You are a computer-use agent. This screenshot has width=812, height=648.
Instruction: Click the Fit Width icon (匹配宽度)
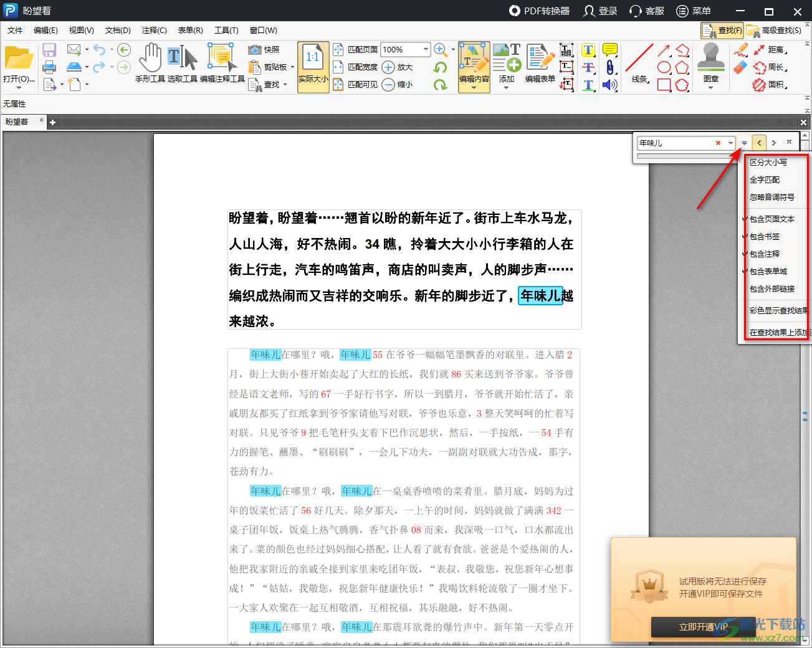click(338, 67)
